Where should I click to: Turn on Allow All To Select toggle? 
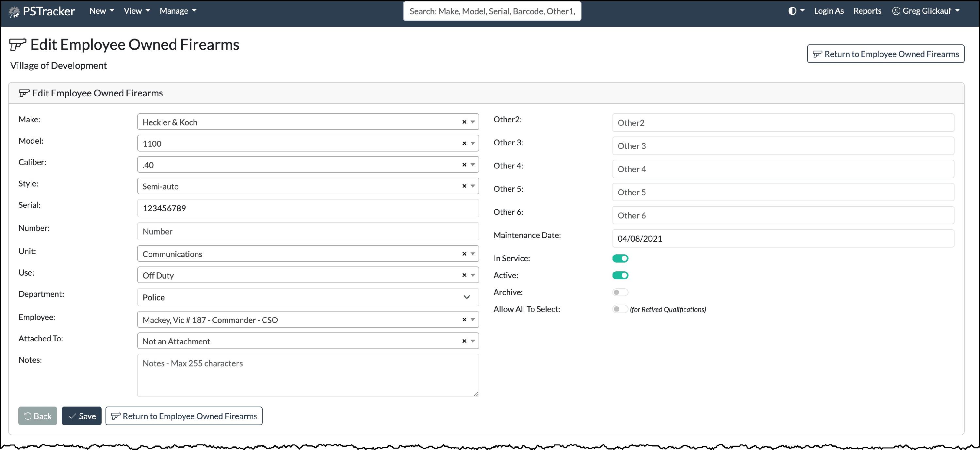pos(620,309)
